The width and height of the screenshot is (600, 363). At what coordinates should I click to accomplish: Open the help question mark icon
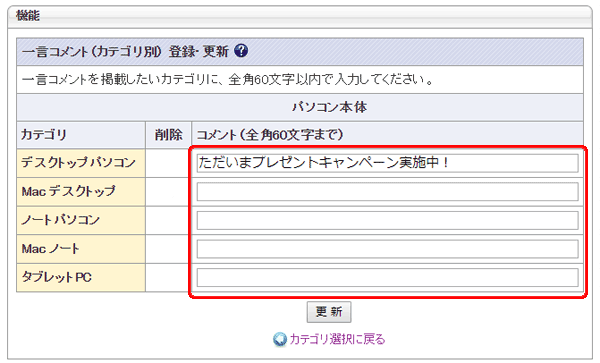[241, 50]
